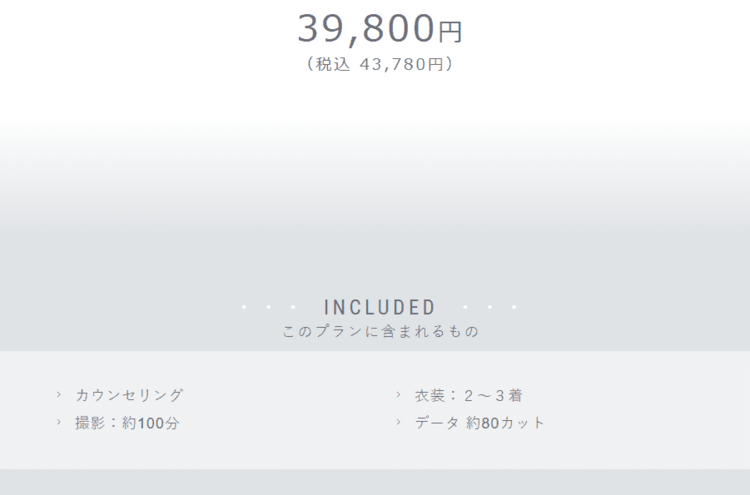Click the dot closest to INCLUDED on the right
The width and height of the screenshot is (750, 495).
pos(465,307)
